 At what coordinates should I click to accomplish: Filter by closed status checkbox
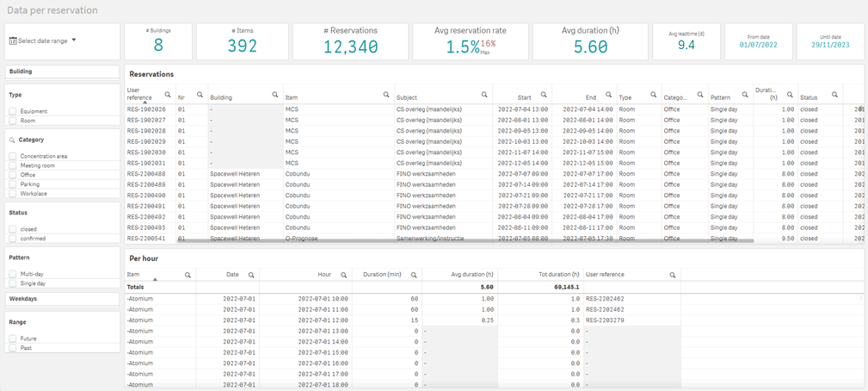point(13,229)
